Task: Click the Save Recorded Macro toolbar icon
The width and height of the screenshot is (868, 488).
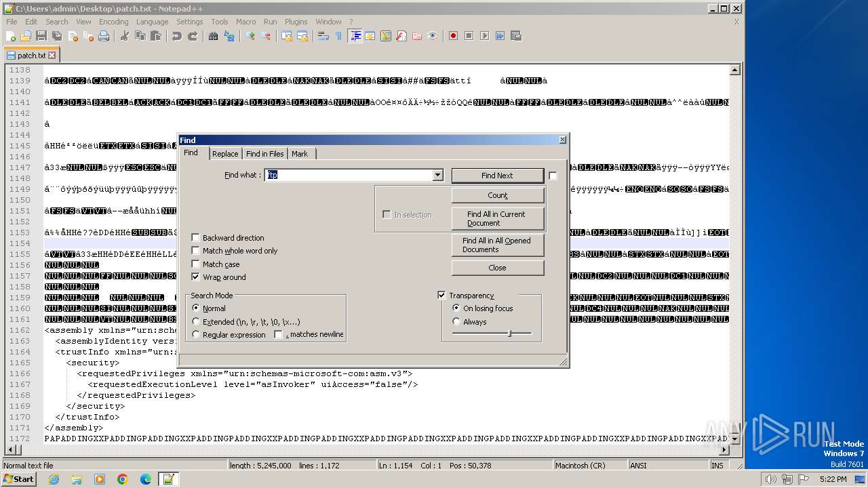Action: pos(515,36)
